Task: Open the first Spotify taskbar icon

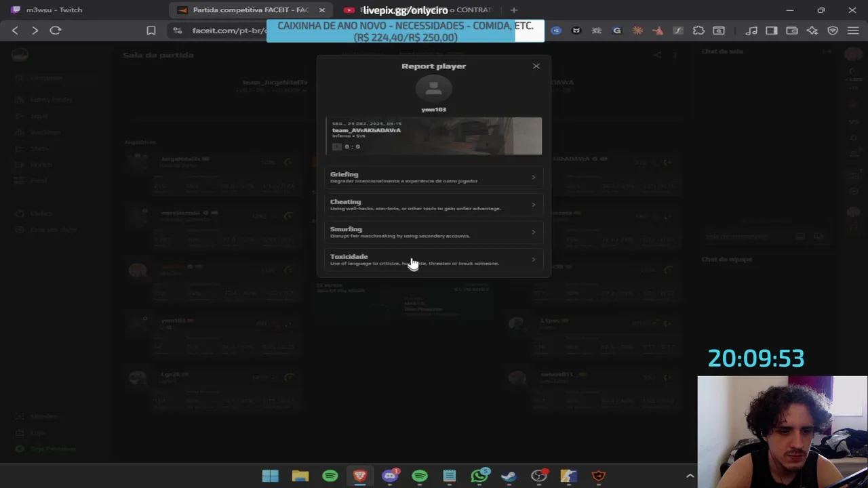Action: tap(330, 476)
